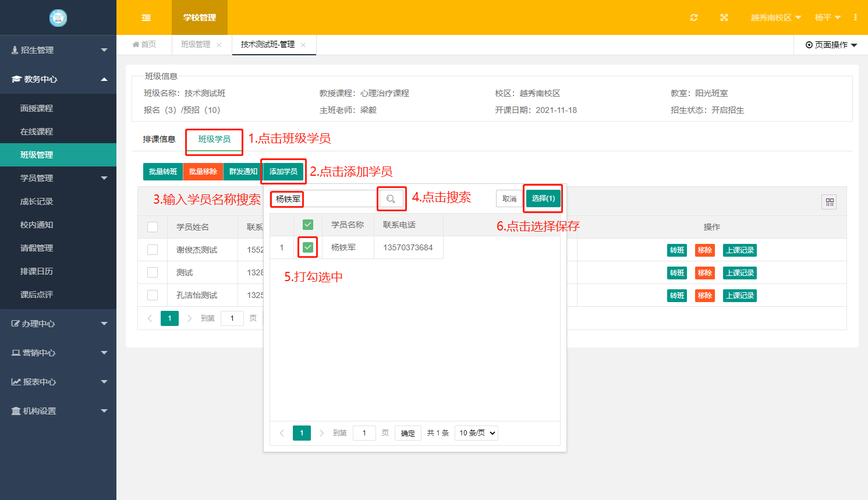Check the box for 谢俊杰测试
This screenshot has width=868, height=500.
153,250
